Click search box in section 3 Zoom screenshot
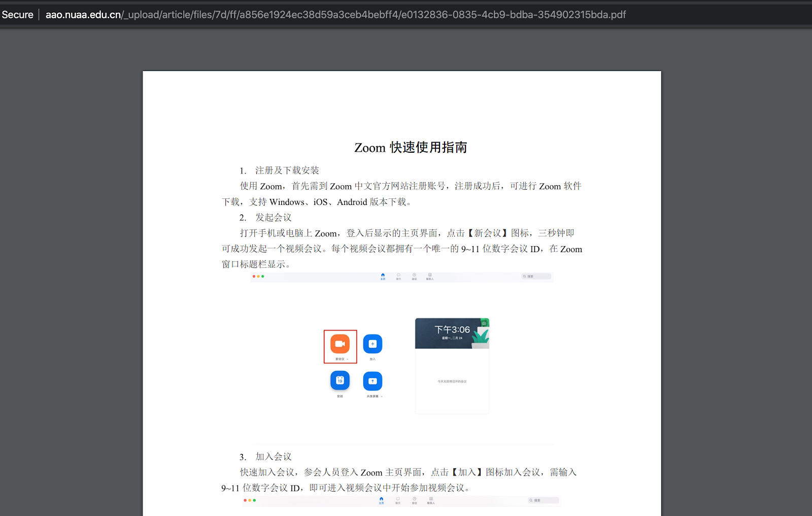Viewport: 812px width, 516px height. (x=543, y=500)
